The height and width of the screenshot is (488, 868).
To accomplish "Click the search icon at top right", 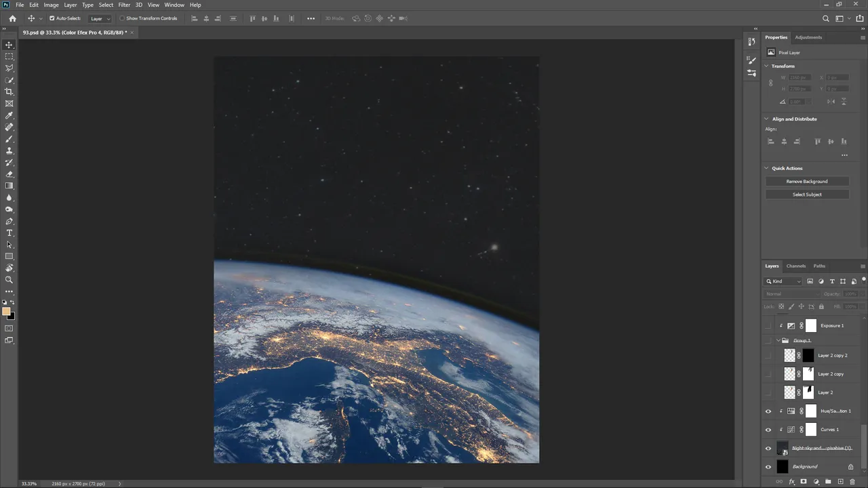I will (x=826, y=18).
